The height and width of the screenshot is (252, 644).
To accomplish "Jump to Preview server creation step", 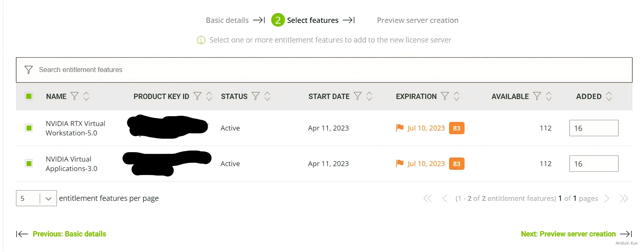I will pos(417,20).
